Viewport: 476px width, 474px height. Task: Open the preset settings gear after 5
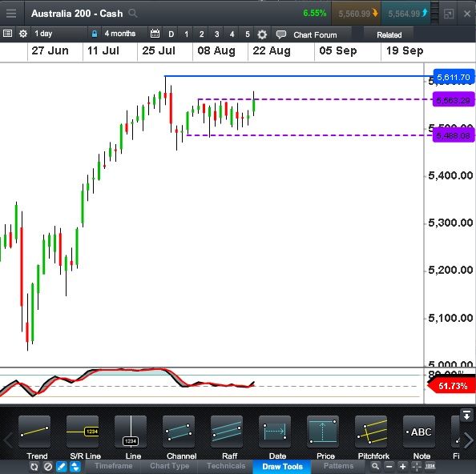point(262,34)
